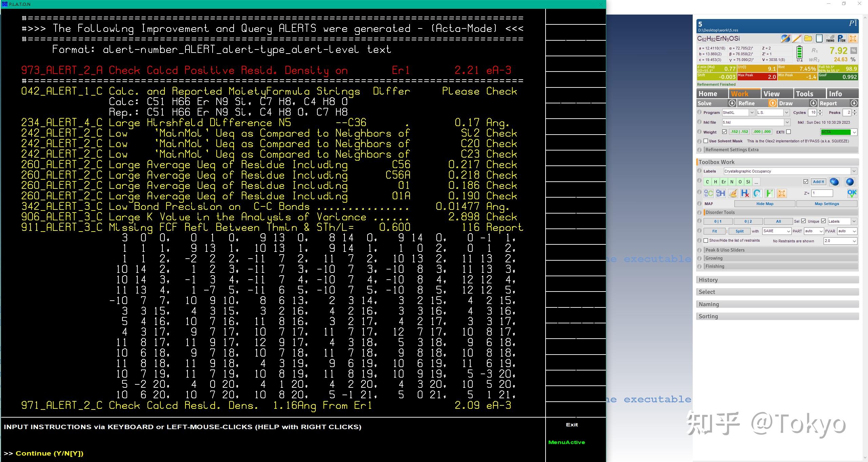Open the ShelXL program dropdown
The image size is (868, 462).
tap(752, 113)
